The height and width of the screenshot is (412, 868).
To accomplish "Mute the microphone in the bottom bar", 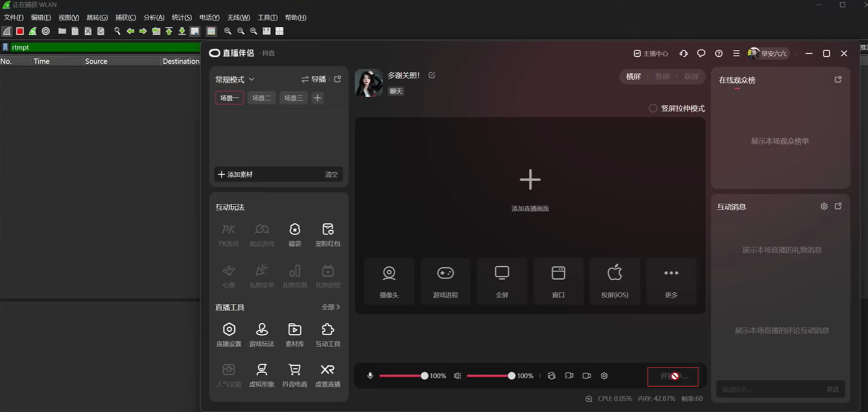I will 370,376.
